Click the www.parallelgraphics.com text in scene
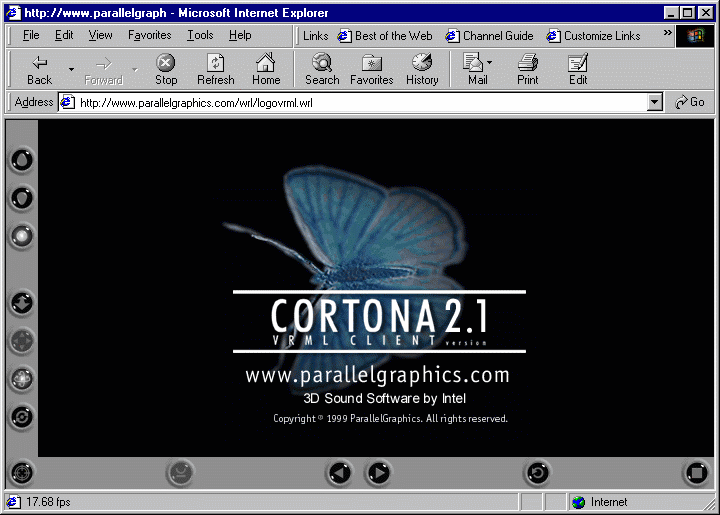This screenshot has height=515, width=720. tap(377, 375)
